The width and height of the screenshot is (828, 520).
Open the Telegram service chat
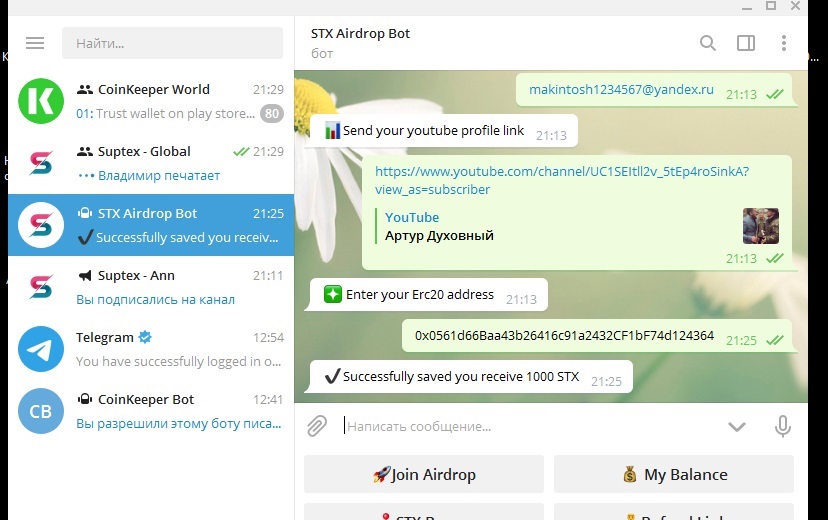click(151, 349)
